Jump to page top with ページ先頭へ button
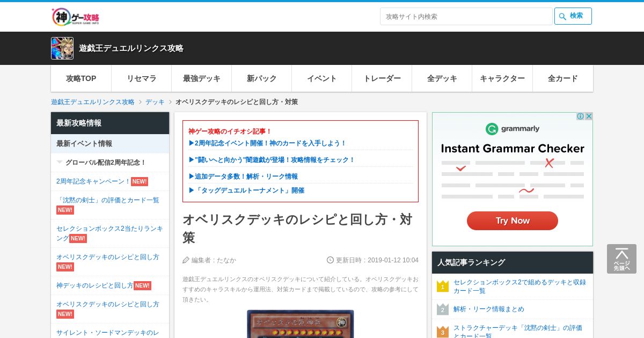This screenshot has height=338, width=644. pyautogui.click(x=621, y=259)
